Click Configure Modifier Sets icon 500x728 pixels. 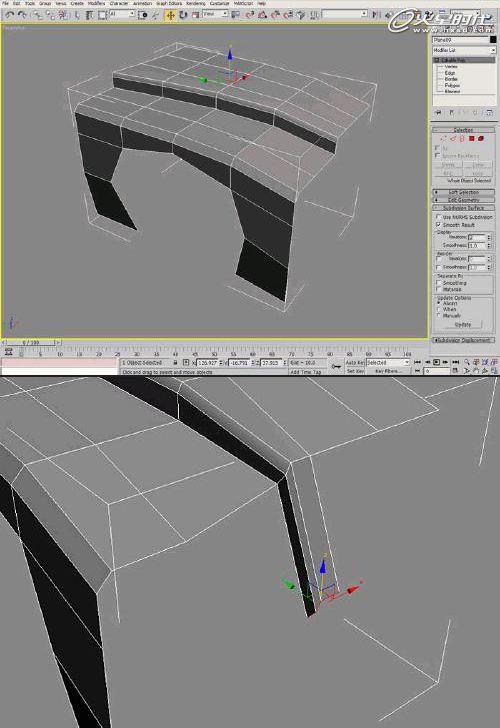click(x=489, y=112)
